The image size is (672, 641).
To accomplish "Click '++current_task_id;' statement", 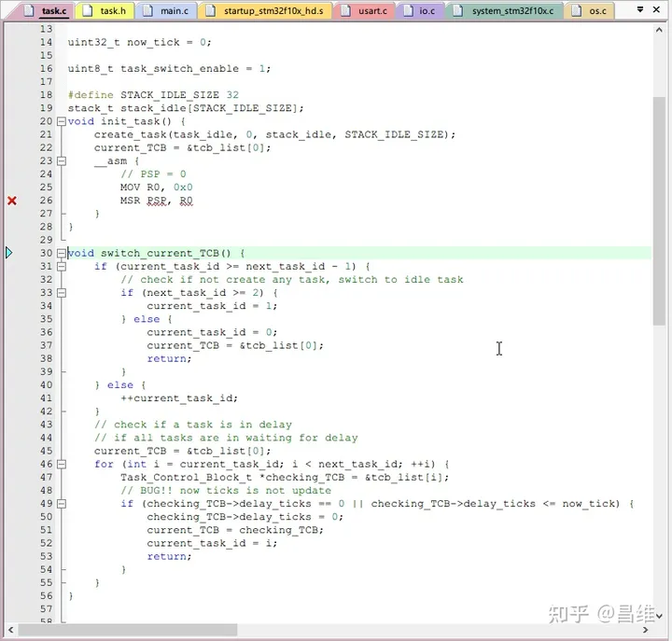I will click(179, 398).
